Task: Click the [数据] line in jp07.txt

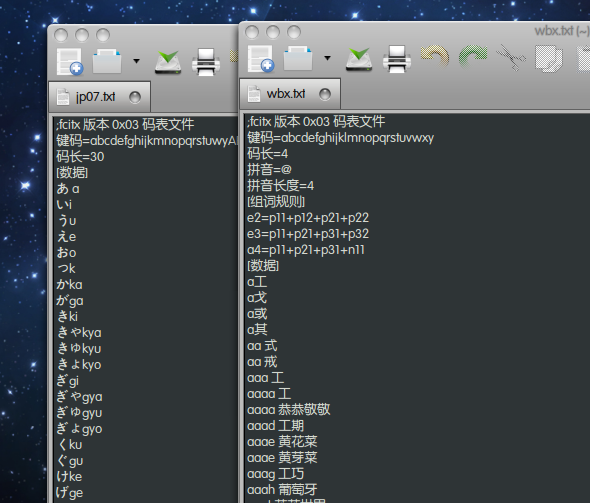Action: [72, 173]
